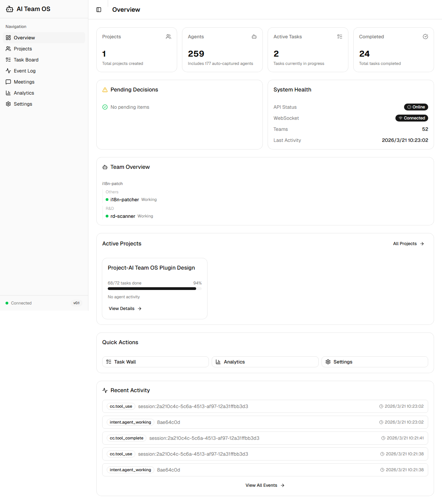Click View Details on the plugin design project
The image size is (442, 504).
[x=125, y=308]
